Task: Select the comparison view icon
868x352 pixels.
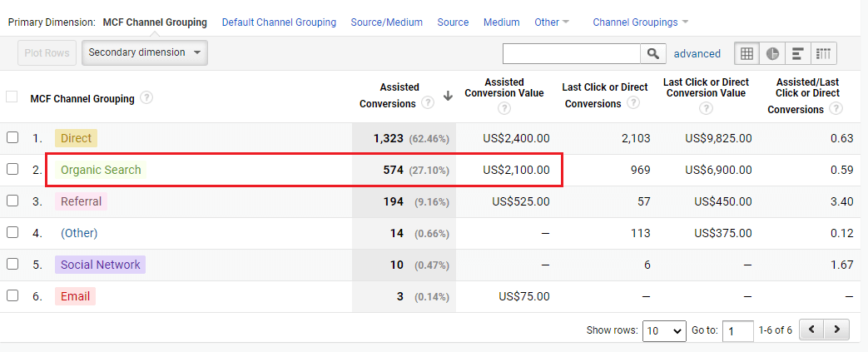Action: 823,53
